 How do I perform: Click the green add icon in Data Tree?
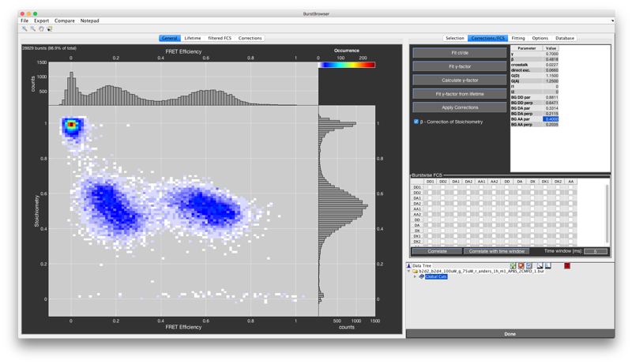pos(513,266)
